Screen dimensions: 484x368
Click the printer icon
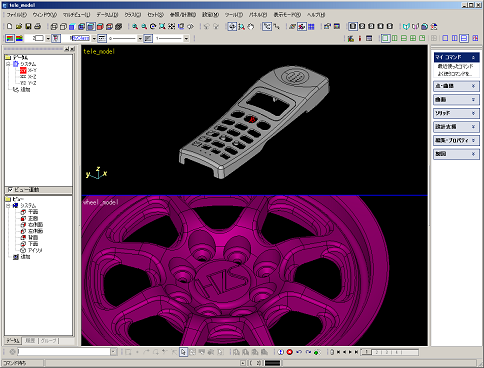[x=38, y=26]
